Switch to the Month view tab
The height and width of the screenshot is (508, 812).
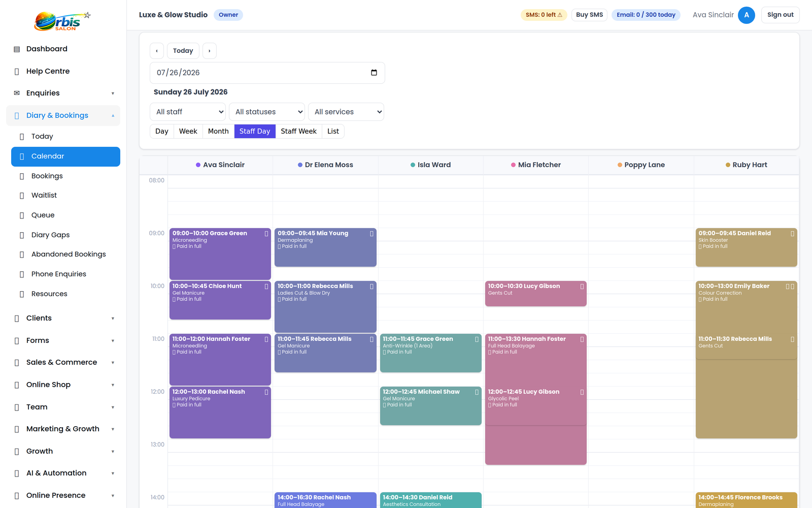(x=218, y=131)
